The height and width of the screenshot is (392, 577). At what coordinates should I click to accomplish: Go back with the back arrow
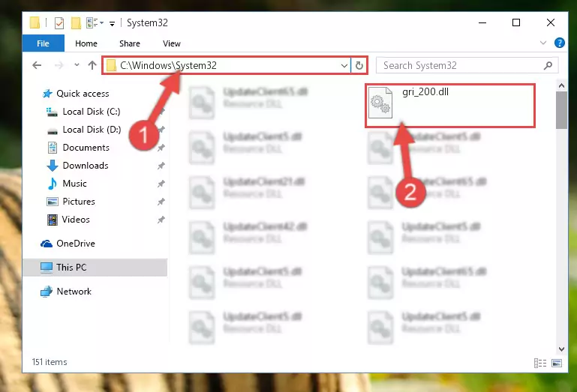coord(37,65)
